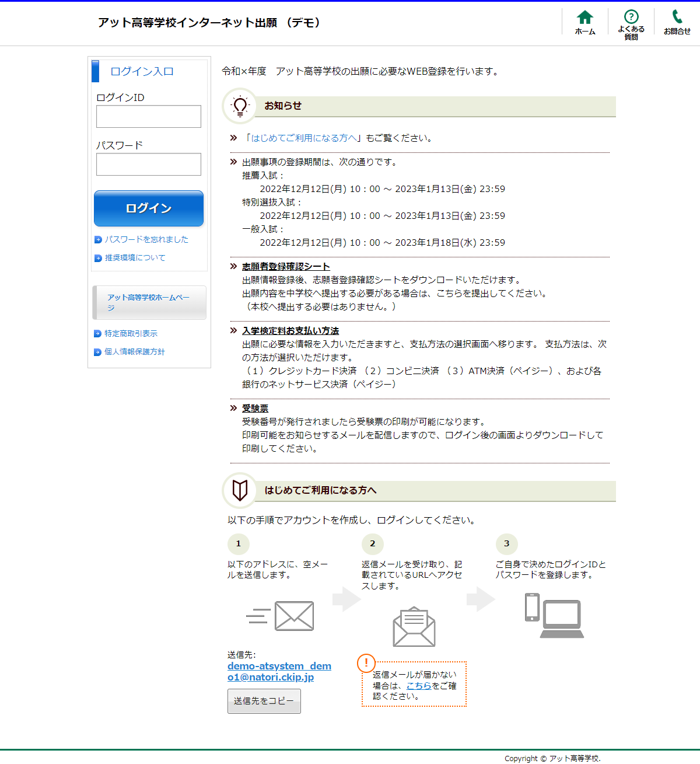Click the こちら link for undelivered mail
The image size is (700, 764).
tap(418, 686)
